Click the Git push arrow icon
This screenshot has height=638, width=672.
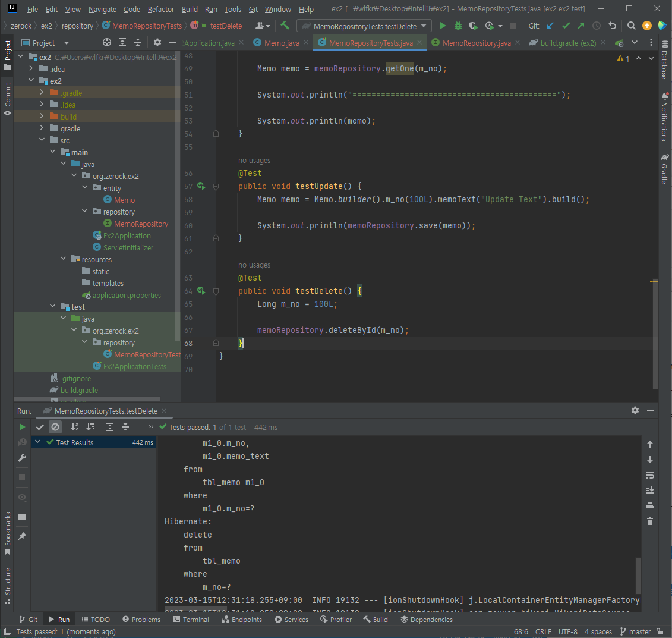(580, 26)
